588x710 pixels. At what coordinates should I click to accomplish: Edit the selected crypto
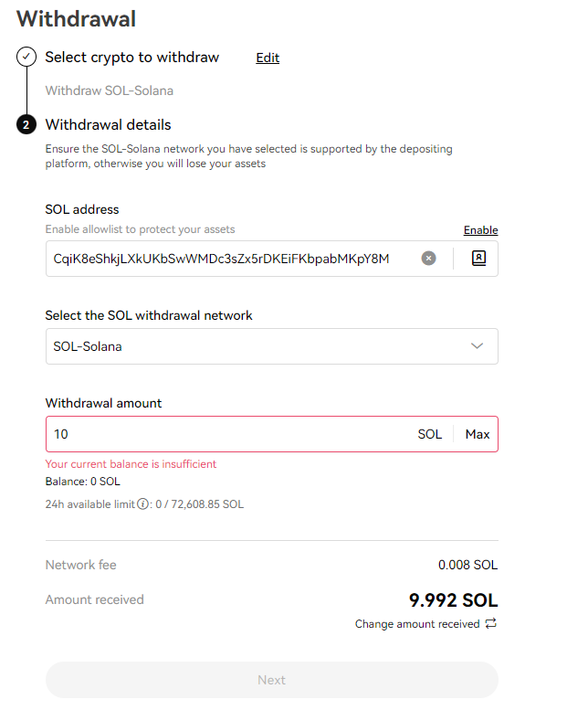tap(268, 58)
